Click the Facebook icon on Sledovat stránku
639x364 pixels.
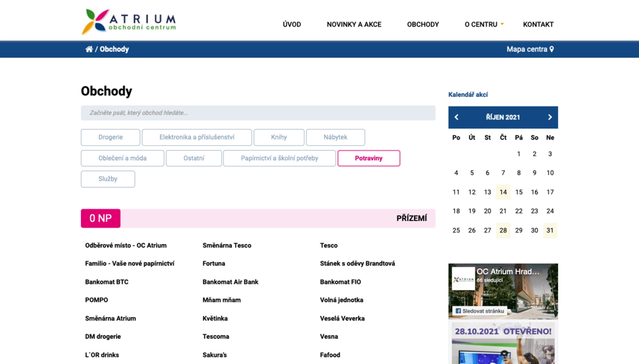point(458,311)
